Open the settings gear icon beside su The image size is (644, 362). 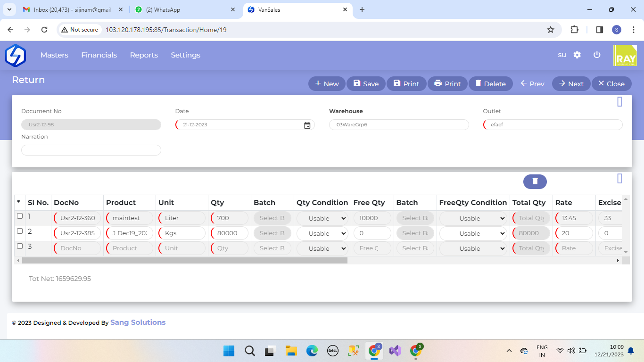click(577, 55)
